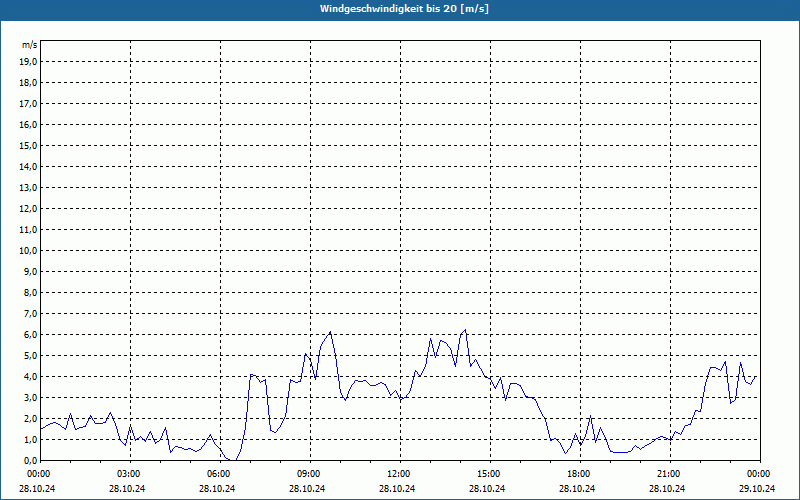Click the 11,0 y-axis label

tap(28, 230)
